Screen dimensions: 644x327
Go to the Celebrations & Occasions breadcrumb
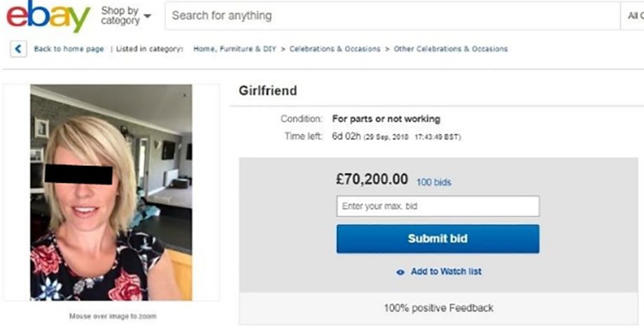(335, 49)
